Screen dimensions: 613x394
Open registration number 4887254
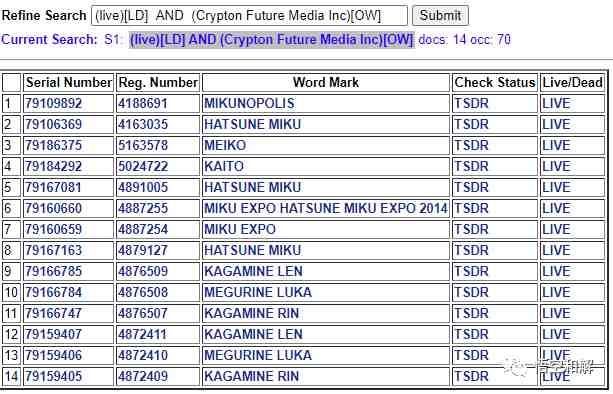pyautogui.click(x=143, y=229)
